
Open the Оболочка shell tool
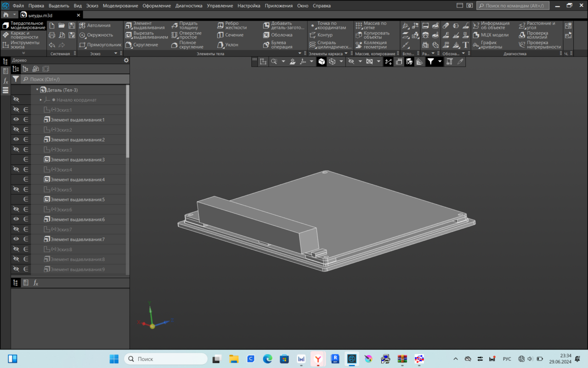click(277, 35)
